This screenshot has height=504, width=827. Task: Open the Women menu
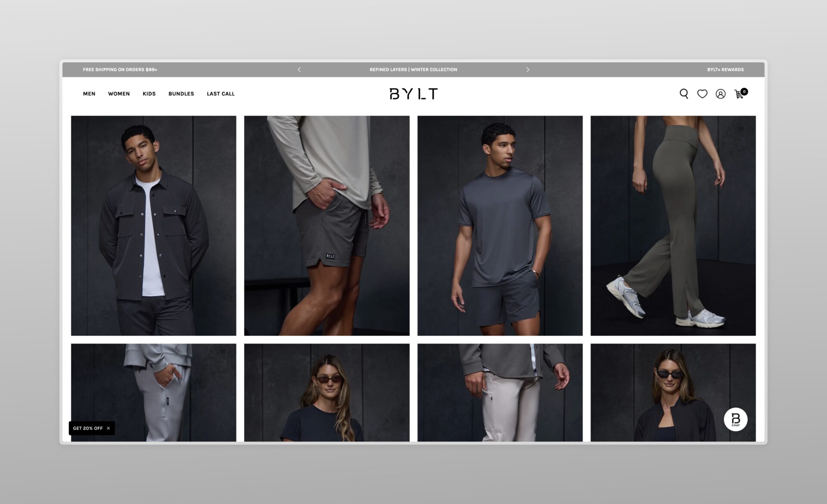119,94
